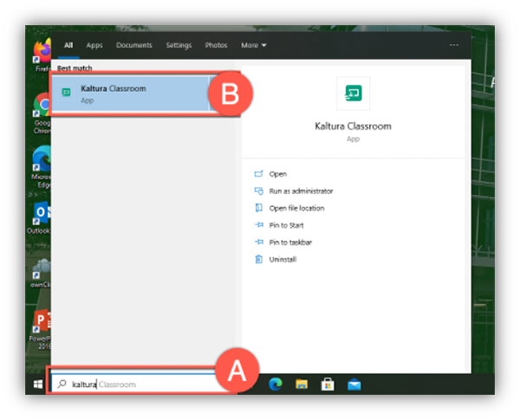Open the ellipsis options menu in search
This screenshot has height=420, width=520.
453,45
